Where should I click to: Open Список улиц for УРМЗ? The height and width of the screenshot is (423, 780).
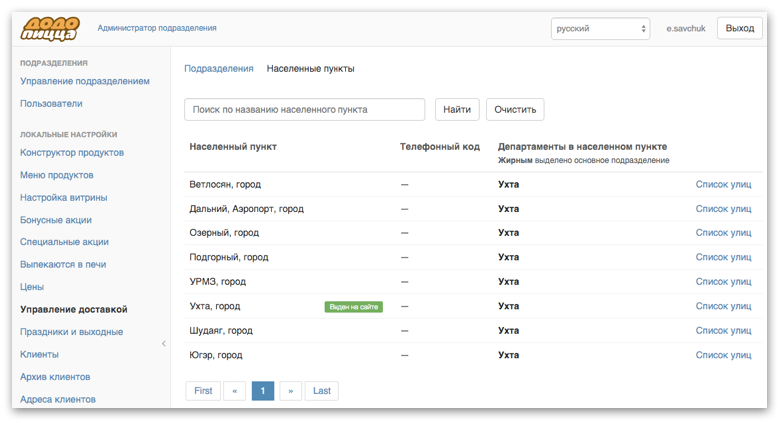[723, 282]
